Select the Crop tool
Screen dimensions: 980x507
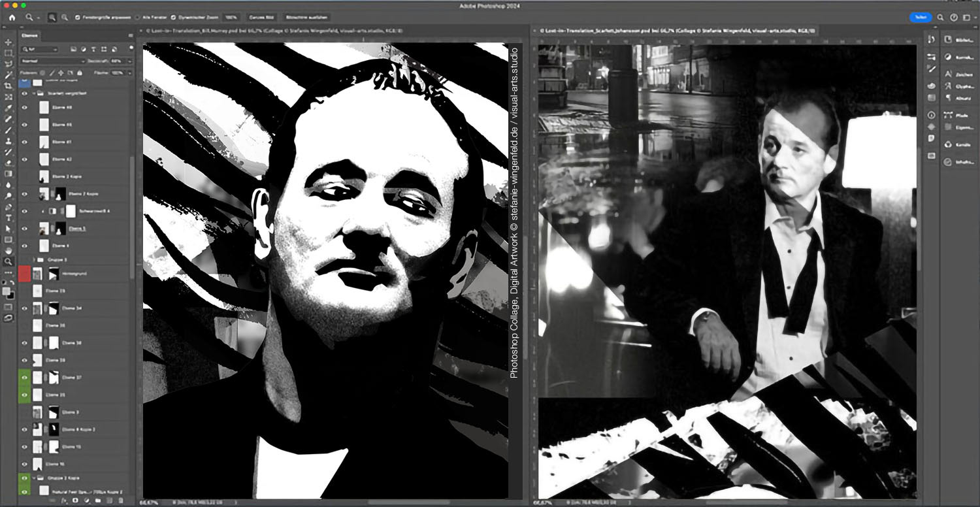[8, 86]
